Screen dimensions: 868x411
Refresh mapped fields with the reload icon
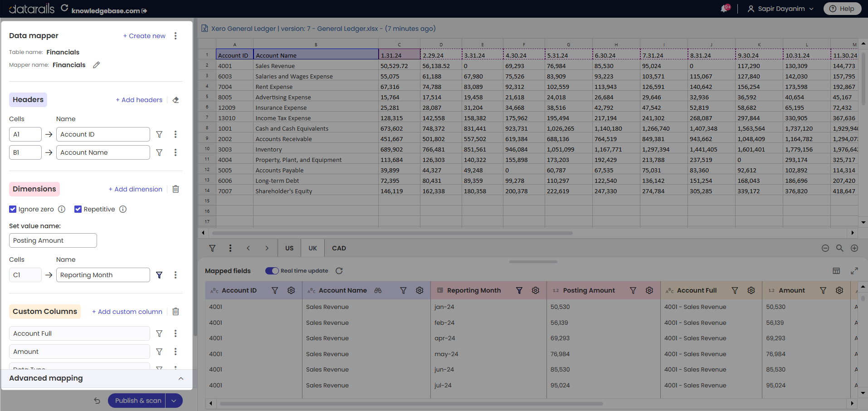(339, 271)
